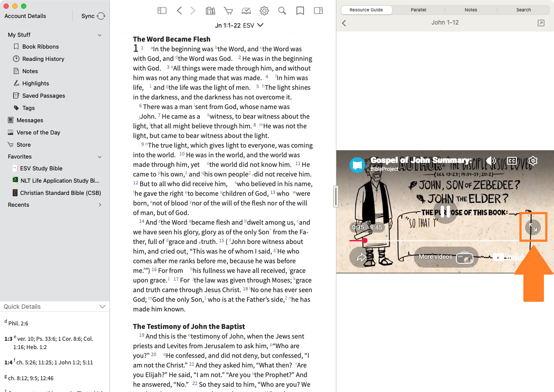Click the More videos button
The image size is (554, 392).
446,257
